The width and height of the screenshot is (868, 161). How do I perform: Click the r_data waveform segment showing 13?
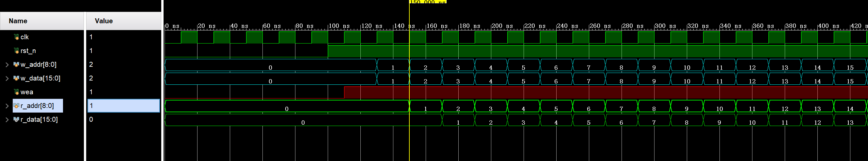[x=850, y=120]
